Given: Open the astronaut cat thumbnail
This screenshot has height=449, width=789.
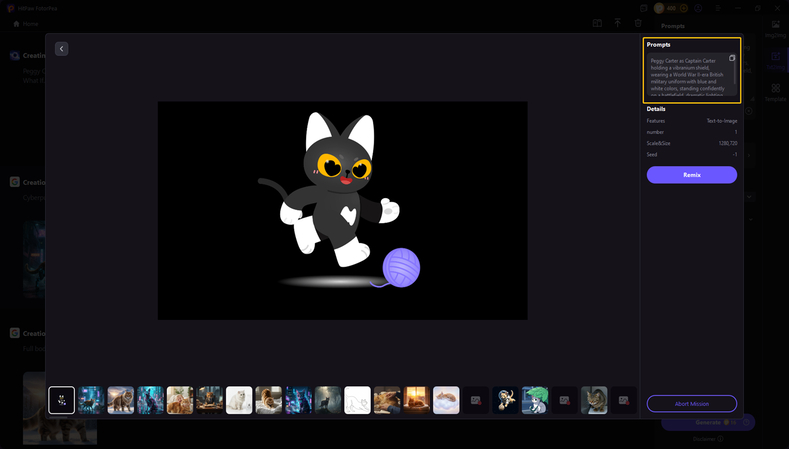Looking at the screenshot, I should pos(505,400).
